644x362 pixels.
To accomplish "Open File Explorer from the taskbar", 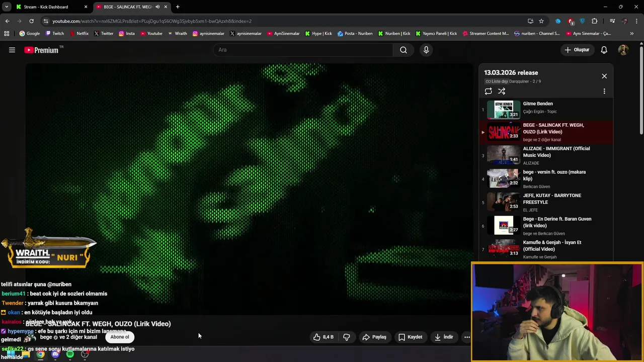I will point(26,354).
